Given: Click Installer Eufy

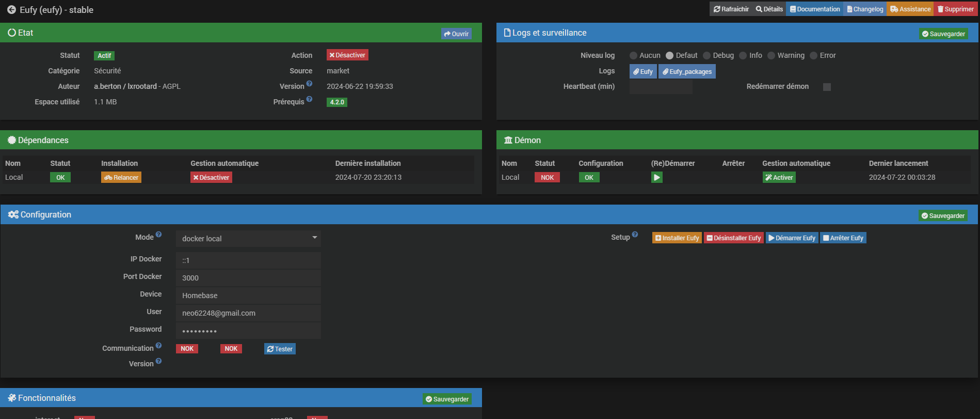Looking at the screenshot, I should click(x=677, y=238).
